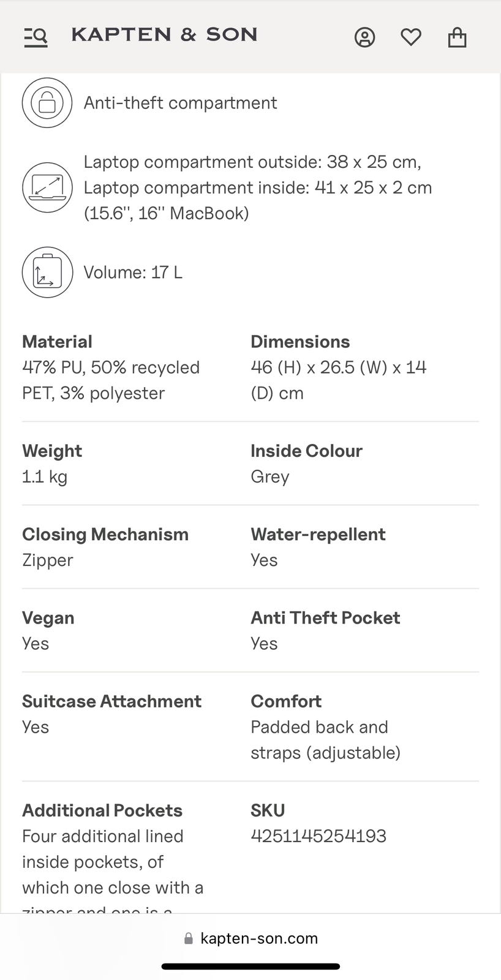This screenshot has width=501, height=980.
Task: Tap the home indicator bar
Action: (x=250, y=967)
